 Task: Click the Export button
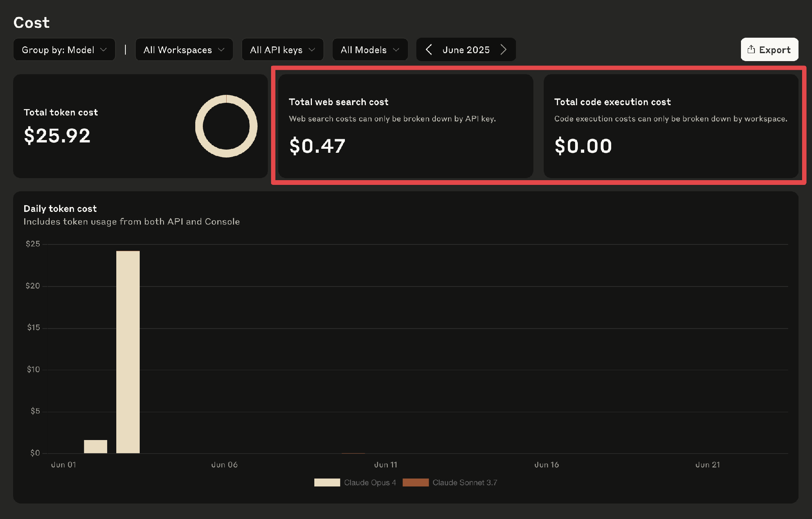770,50
